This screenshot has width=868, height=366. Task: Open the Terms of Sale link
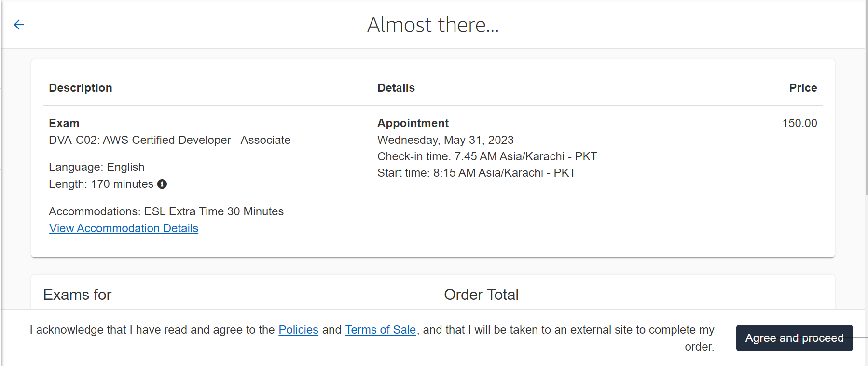click(380, 330)
